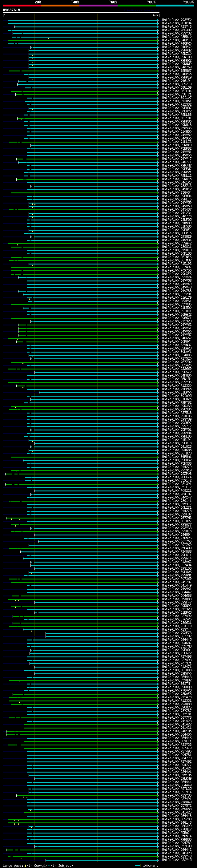Screen dimensions: 197x868
Task: Select the UniRef100_Q461R4 label
Action: pyautogui.click(x=177, y=81)
